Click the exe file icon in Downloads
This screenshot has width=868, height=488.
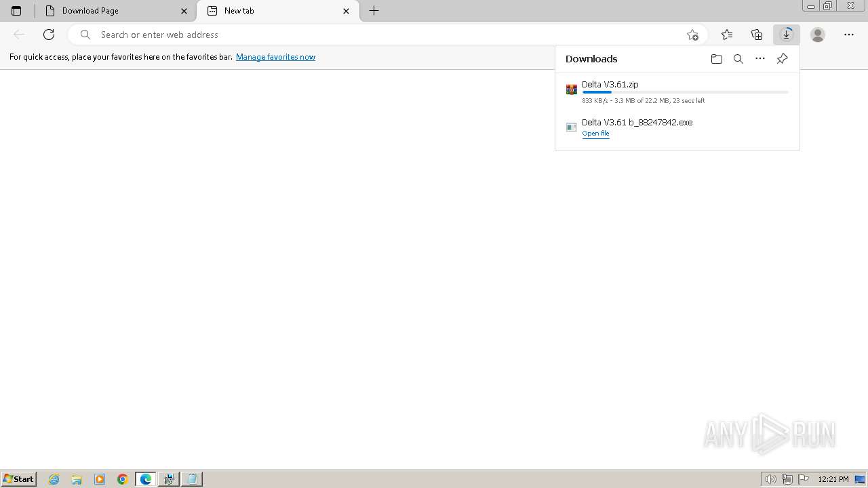572,127
